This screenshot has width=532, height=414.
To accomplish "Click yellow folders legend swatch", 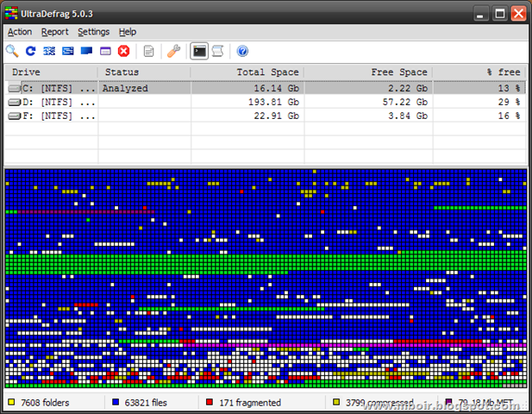I will click(11, 402).
